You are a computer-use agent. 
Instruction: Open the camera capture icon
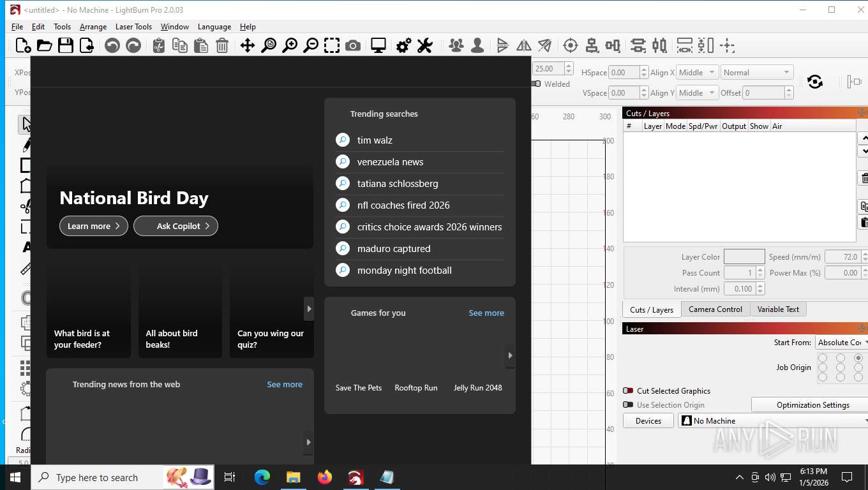coord(353,45)
